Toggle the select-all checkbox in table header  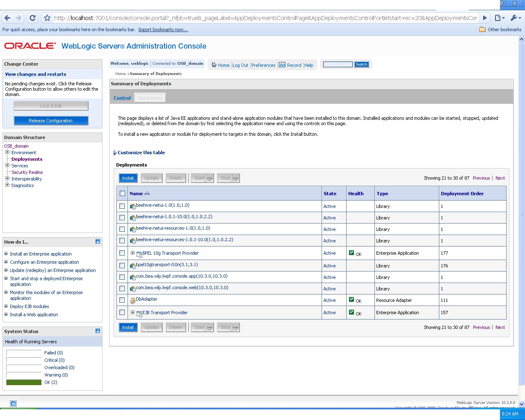(122, 194)
